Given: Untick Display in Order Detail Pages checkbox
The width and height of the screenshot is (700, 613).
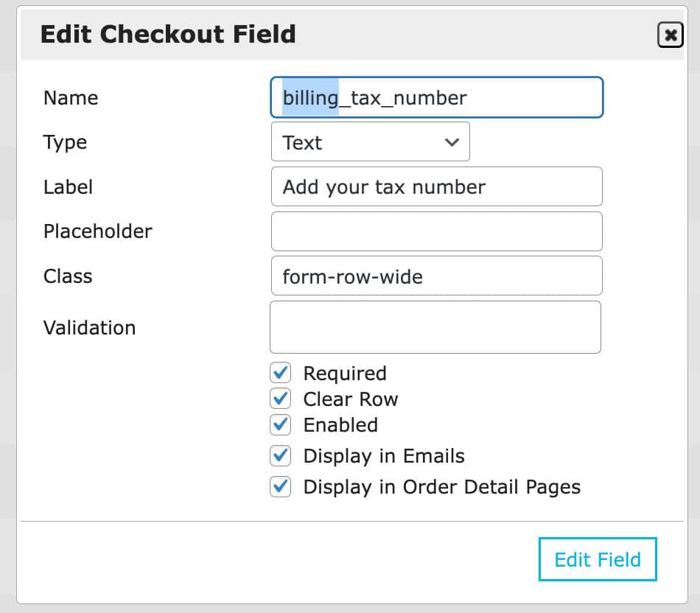Looking at the screenshot, I should pos(281,487).
